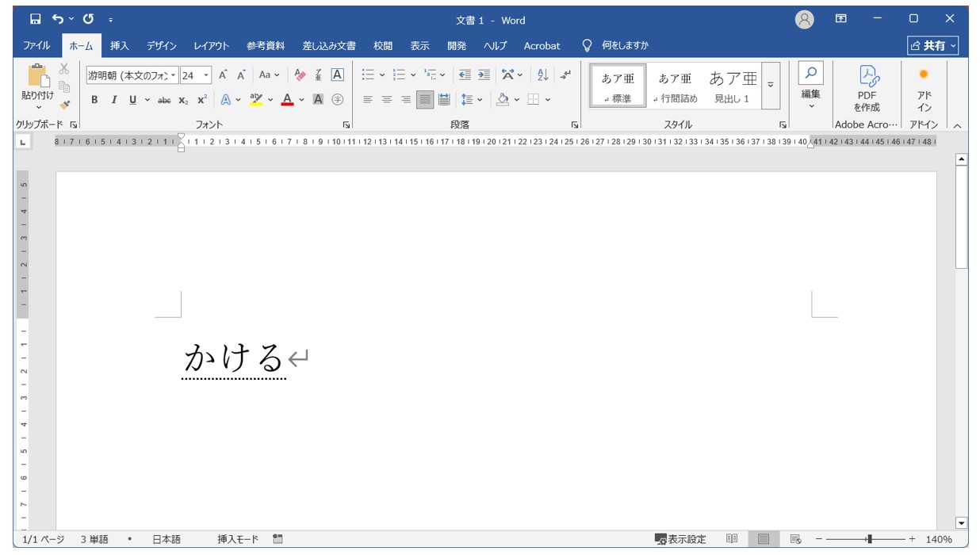Apply red font color button
Image resolution: width=980 pixels, height=555 pixels.
pyautogui.click(x=287, y=100)
